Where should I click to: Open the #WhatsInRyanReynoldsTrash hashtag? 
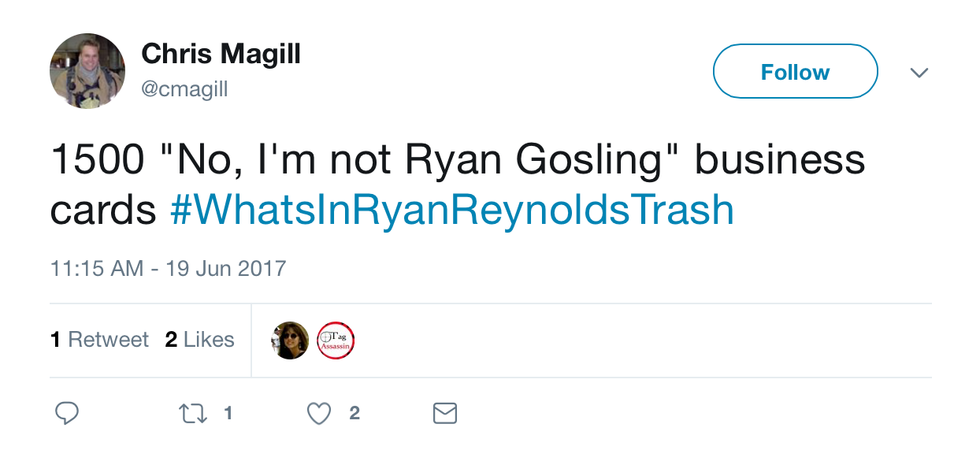(451, 210)
